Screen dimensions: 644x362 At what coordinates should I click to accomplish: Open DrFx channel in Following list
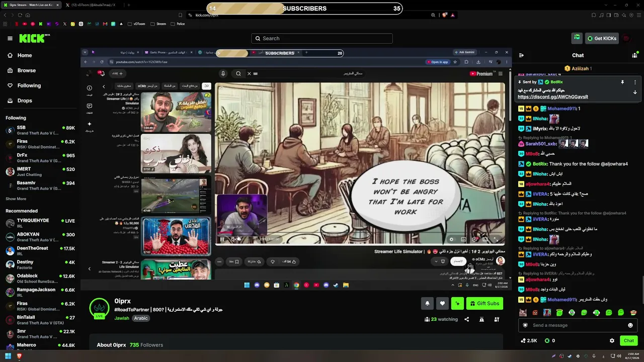[40, 158]
